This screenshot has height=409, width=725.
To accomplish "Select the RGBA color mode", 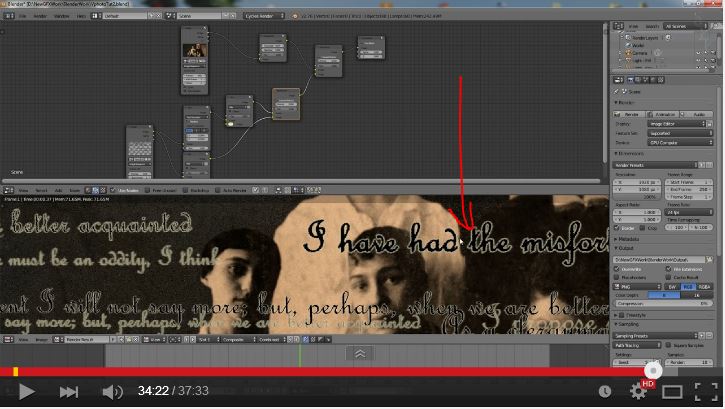I will click(x=704, y=287).
